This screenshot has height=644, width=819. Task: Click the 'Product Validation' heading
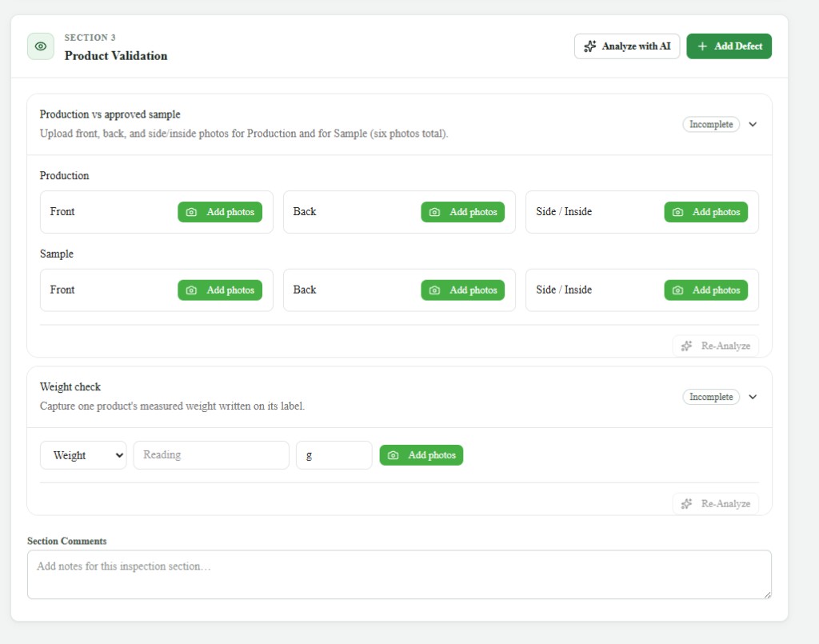pos(116,56)
